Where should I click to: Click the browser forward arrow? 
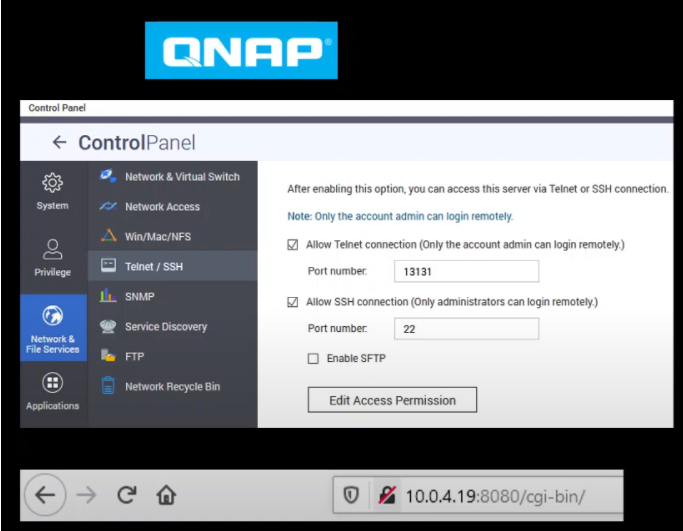point(86,495)
